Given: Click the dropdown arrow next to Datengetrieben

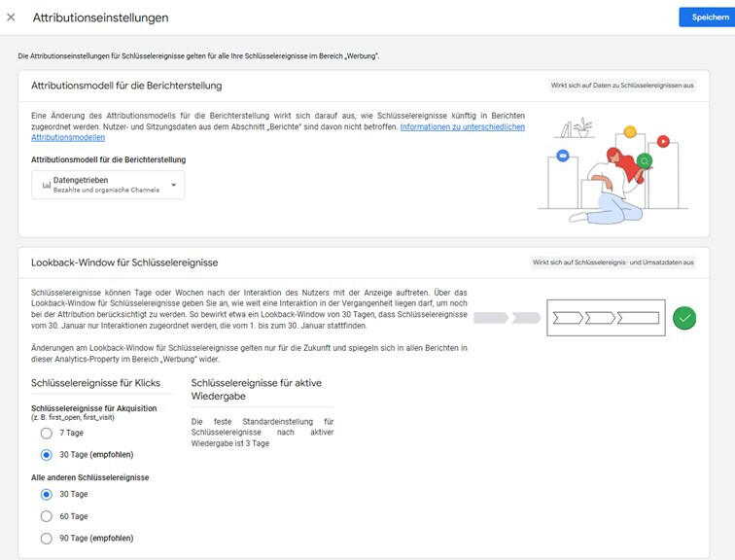Looking at the screenshot, I should (173, 185).
